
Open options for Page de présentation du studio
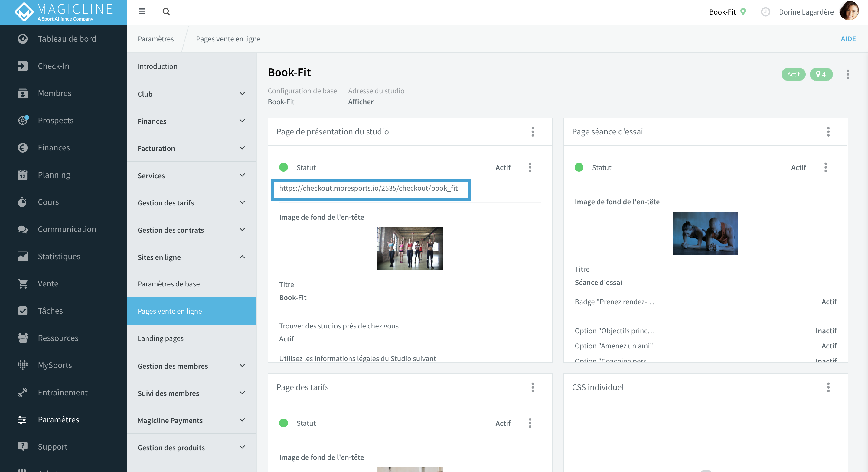point(533,132)
